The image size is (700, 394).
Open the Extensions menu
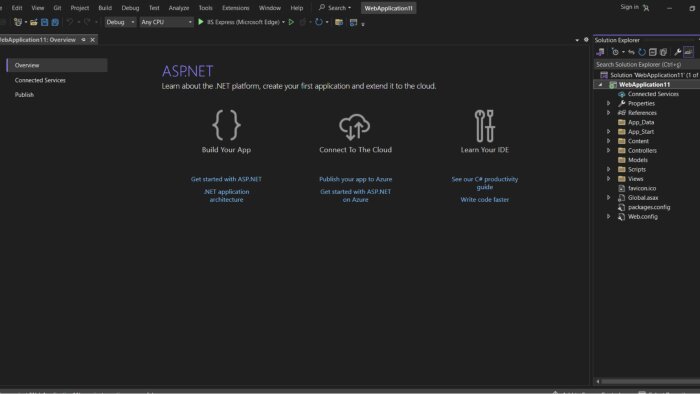coord(235,8)
